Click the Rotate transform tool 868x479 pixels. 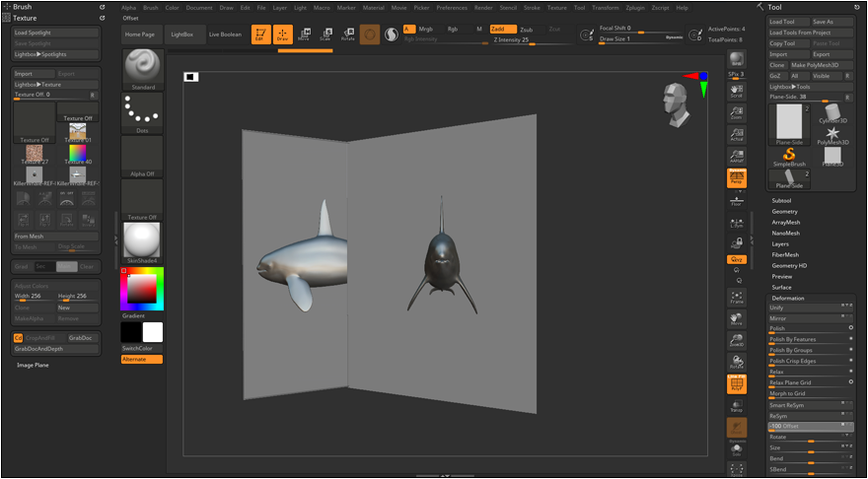point(347,34)
